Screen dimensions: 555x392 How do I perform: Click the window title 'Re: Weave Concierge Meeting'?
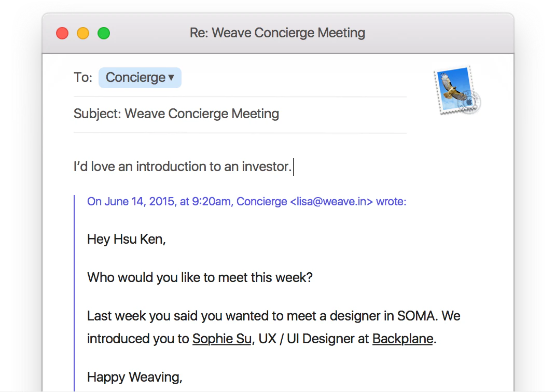click(x=277, y=33)
